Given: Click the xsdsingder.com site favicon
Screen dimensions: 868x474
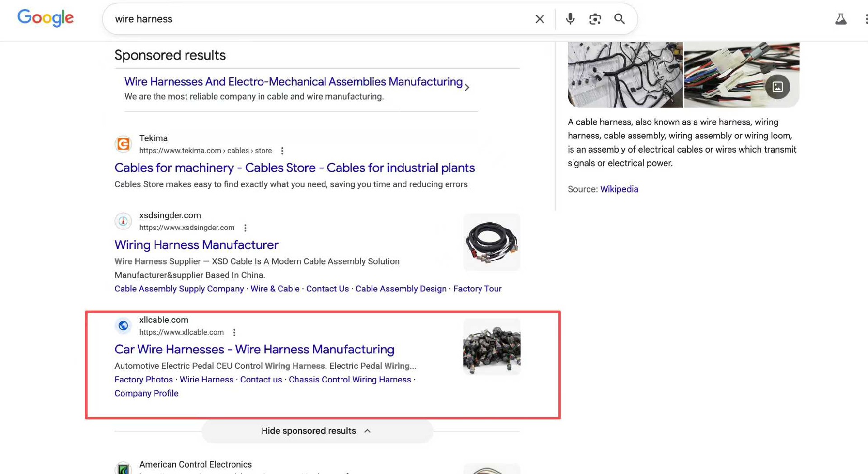Looking at the screenshot, I should point(123,221).
